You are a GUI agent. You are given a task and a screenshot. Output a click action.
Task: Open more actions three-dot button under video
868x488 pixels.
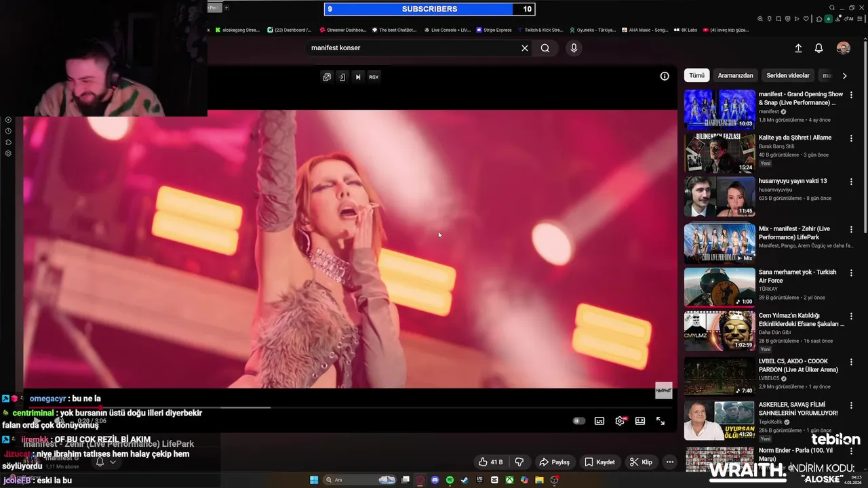[x=670, y=462]
